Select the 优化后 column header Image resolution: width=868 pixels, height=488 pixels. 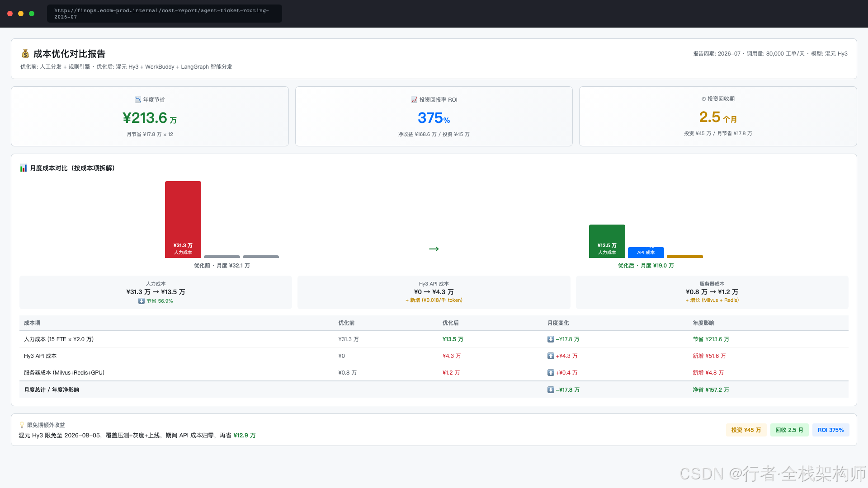point(451,323)
